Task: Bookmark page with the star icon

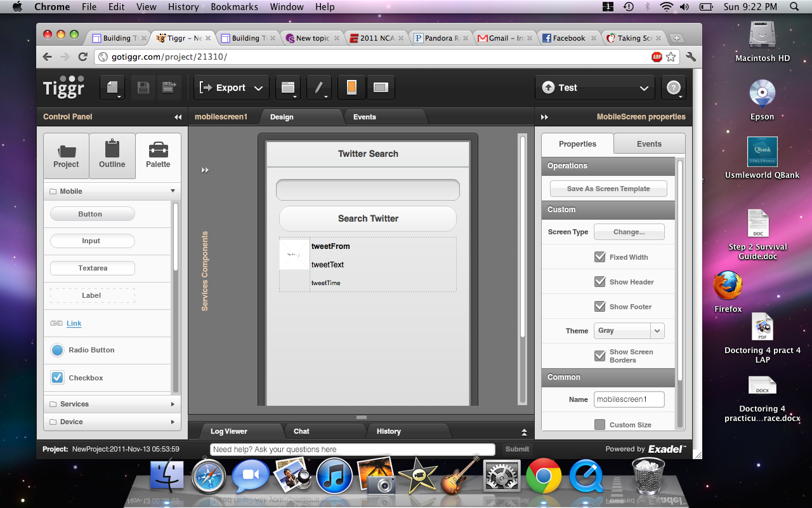Action: point(671,57)
